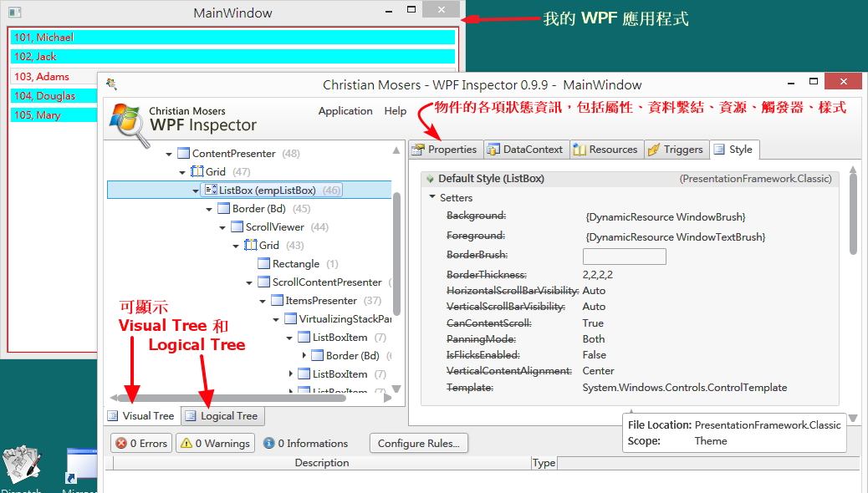Click the ScrollViewer icon in the visual tree

click(236, 226)
